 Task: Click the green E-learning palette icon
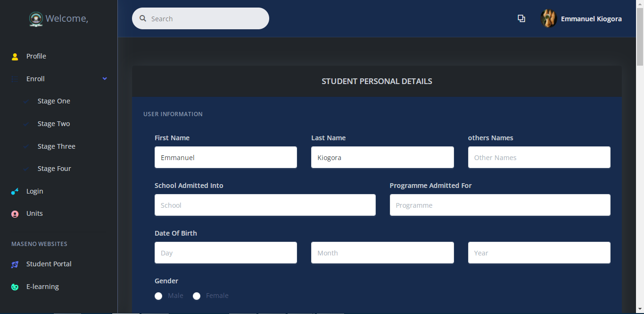[x=15, y=287]
